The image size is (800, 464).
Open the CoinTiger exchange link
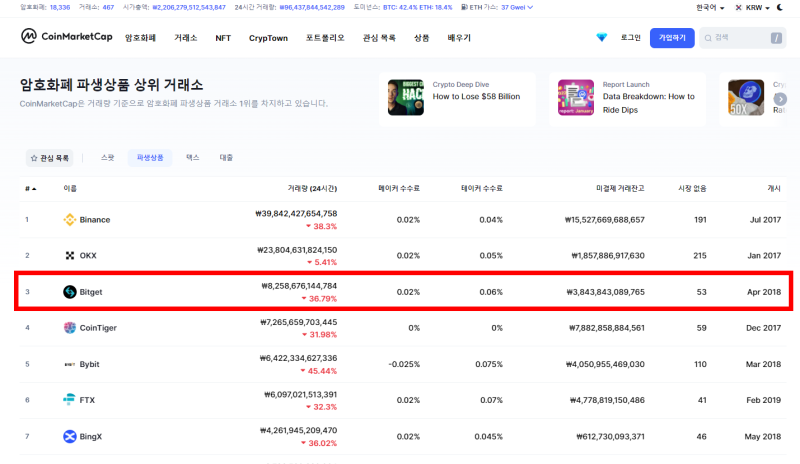coord(98,328)
